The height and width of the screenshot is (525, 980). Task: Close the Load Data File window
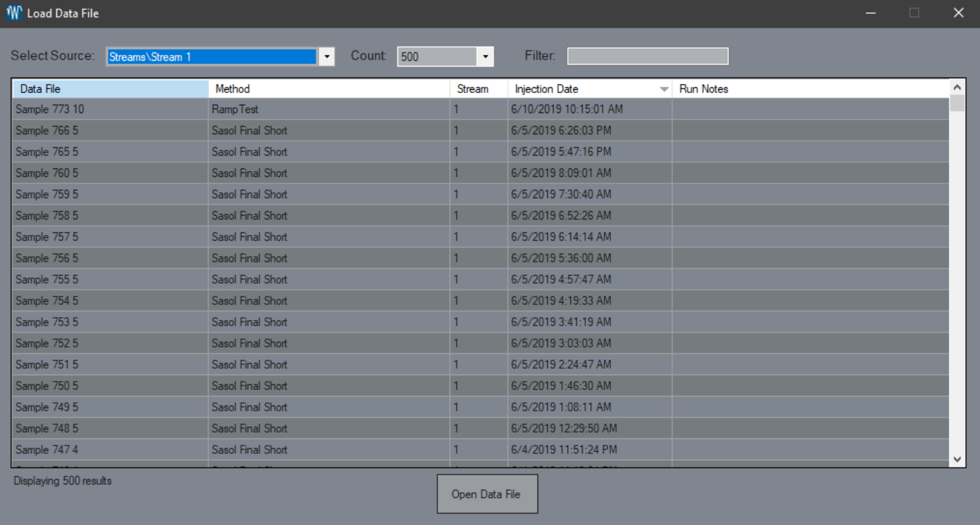(x=959, y=13)
